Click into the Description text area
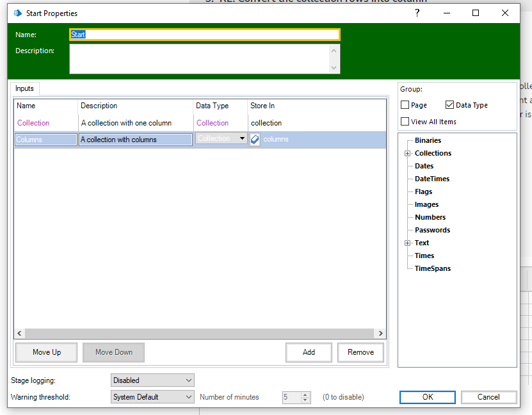 [x=199, y=59]
